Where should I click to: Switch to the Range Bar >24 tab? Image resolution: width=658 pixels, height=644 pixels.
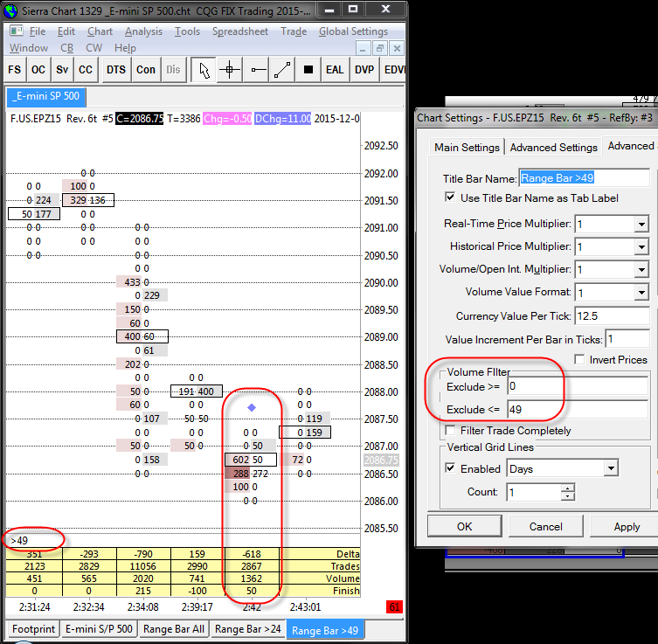tap(247, 629)
